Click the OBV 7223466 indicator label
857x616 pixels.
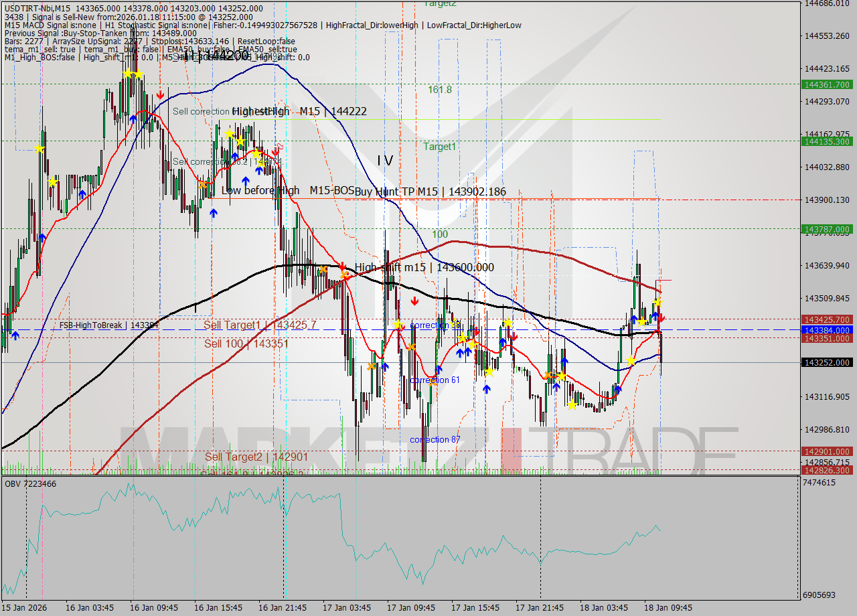click(x=30, y=483)
